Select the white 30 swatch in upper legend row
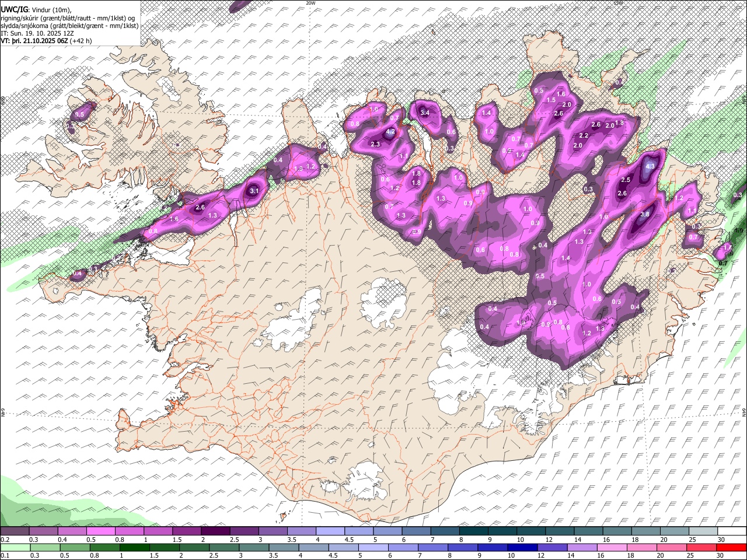 pos(732,531)
